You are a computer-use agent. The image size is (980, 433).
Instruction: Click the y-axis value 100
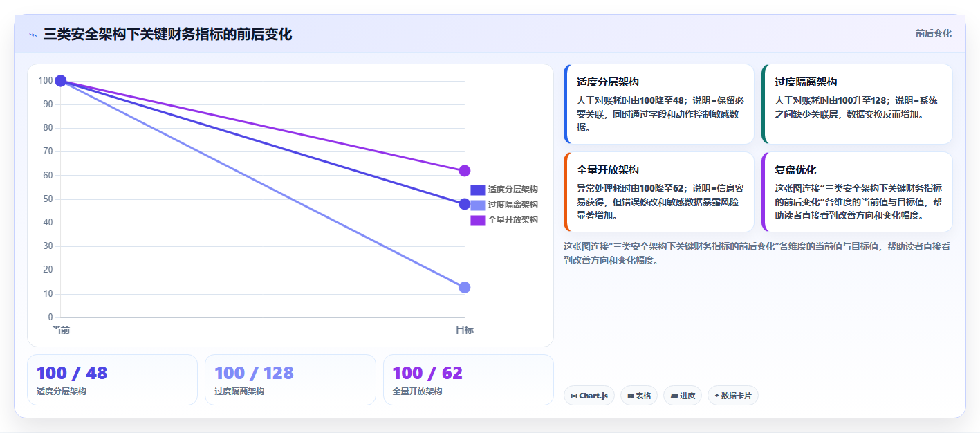coord(46,81)
